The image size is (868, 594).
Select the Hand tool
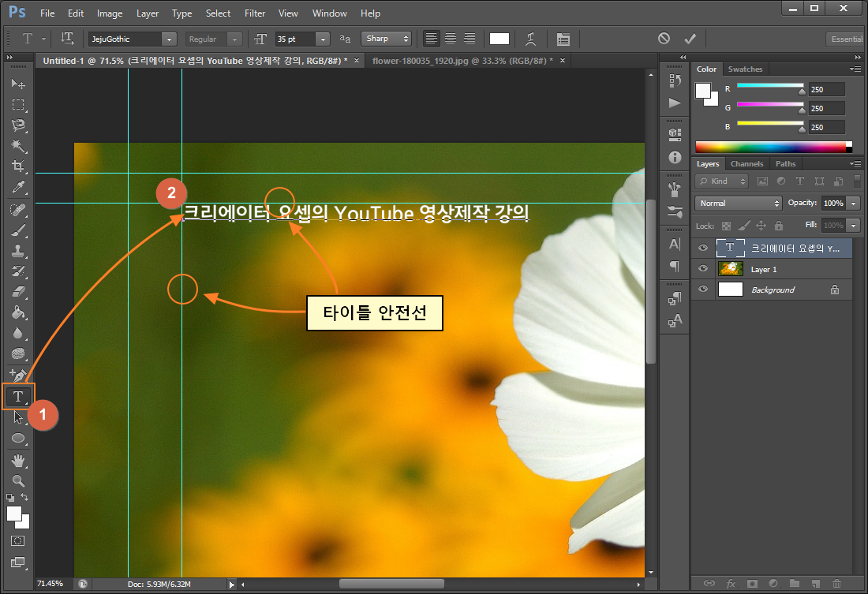click(17, 460)
